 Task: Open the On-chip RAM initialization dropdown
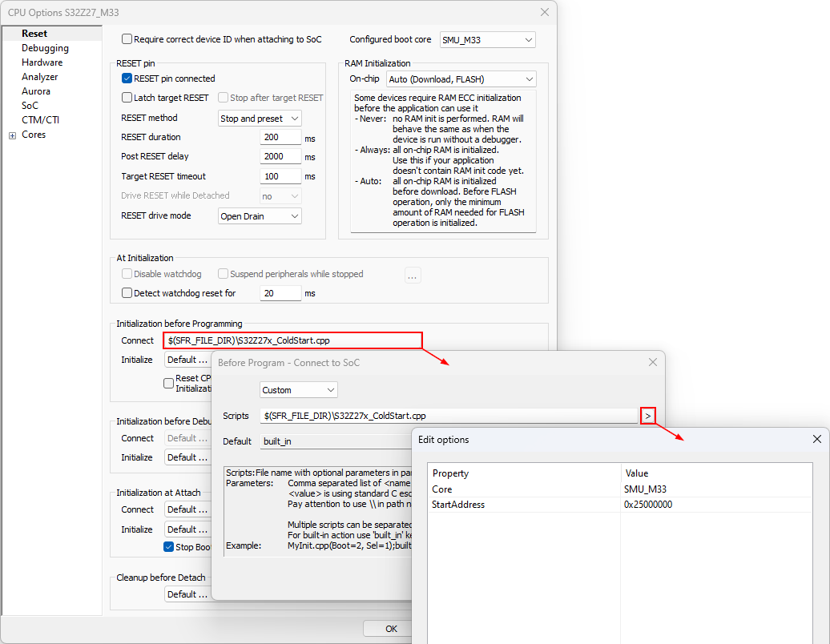click(461, 79)
